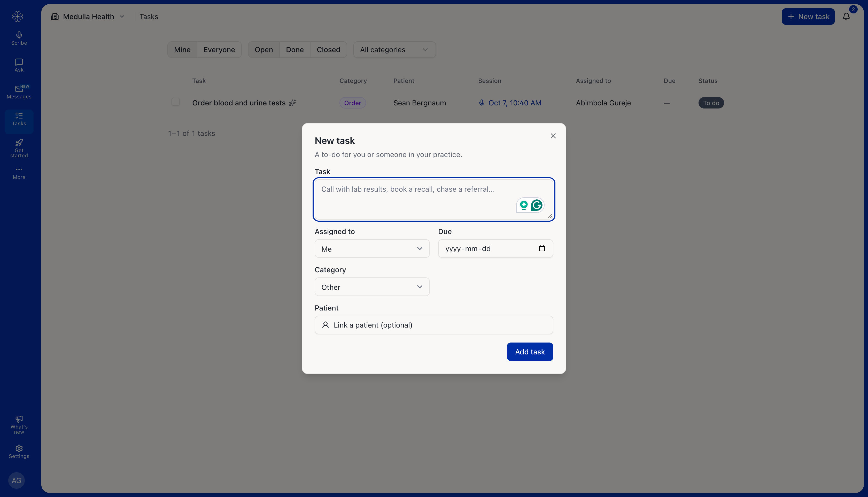
Task: Click the green lightbulb suggestion icon
Action: 524,205
